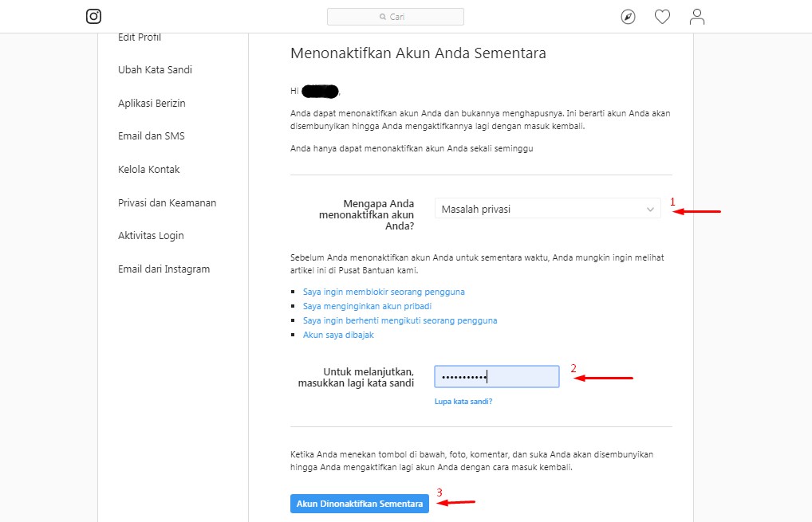Click the Instagram logo icon
Screen dimensions: 812x522
tap(93, 17)
